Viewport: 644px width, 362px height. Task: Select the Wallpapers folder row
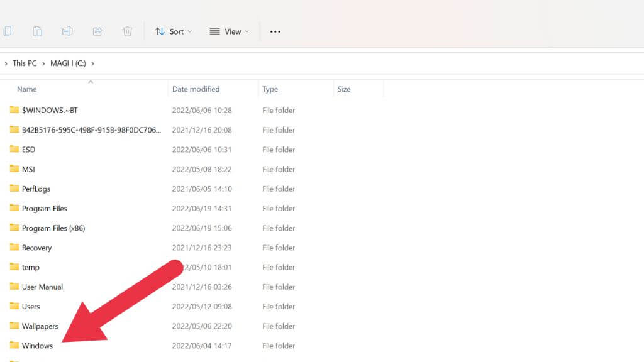point(40,326)
